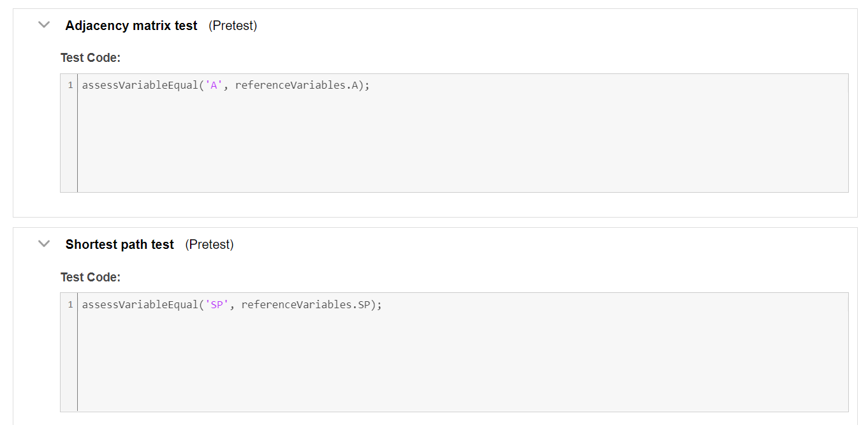The height and width of the screenshot is (432, 868).
Task: Collapse the Adjacency matrix test section
Action: pos(44,25)
